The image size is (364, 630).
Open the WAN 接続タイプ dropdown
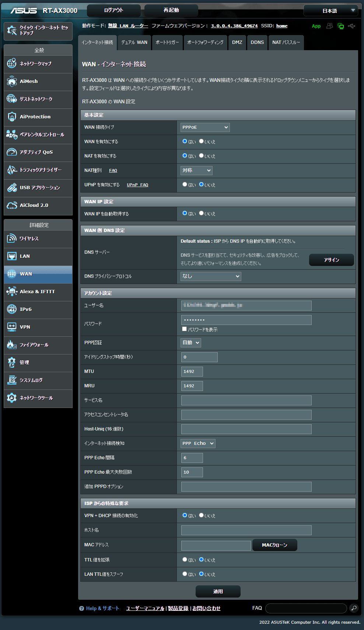(x=205, y=127)
